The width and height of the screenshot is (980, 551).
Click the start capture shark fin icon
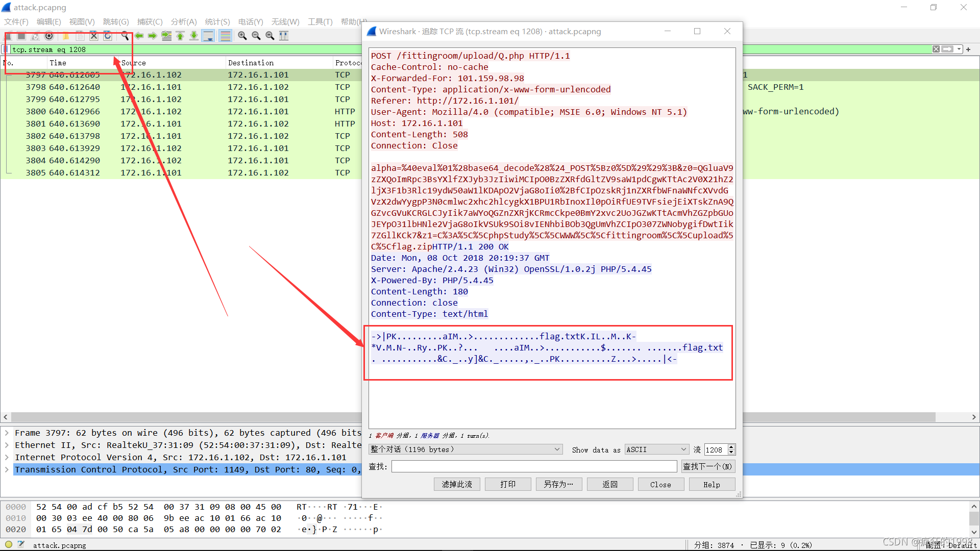8,36
